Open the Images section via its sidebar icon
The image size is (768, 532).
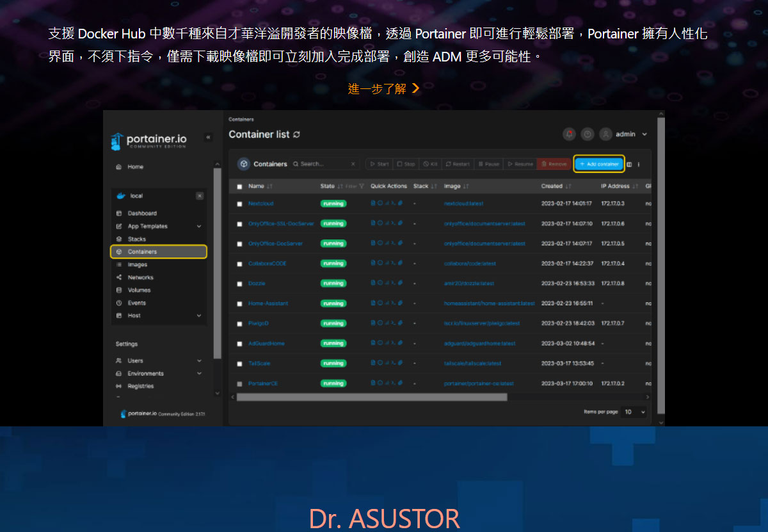pos(118,264)
